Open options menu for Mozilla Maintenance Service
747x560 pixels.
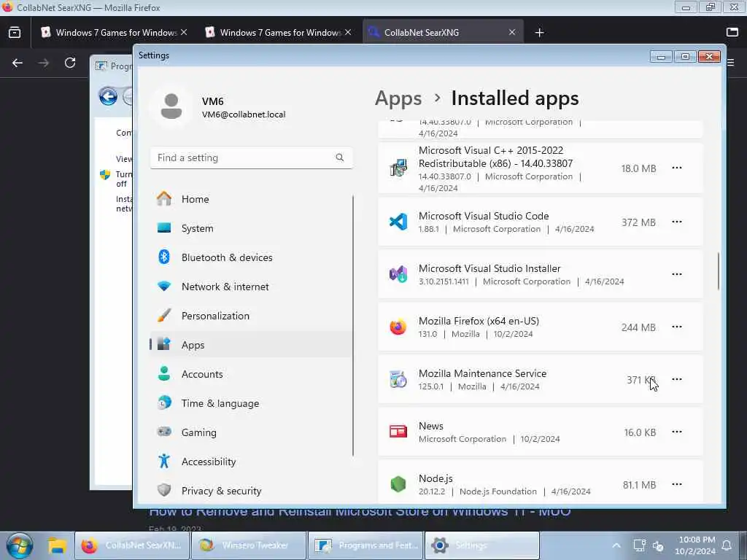click(676, 379)
